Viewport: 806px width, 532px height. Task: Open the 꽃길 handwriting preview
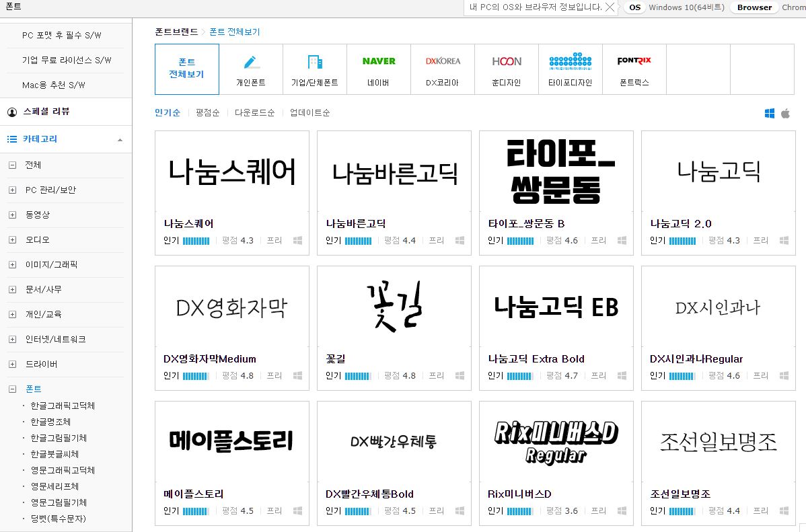394,306
